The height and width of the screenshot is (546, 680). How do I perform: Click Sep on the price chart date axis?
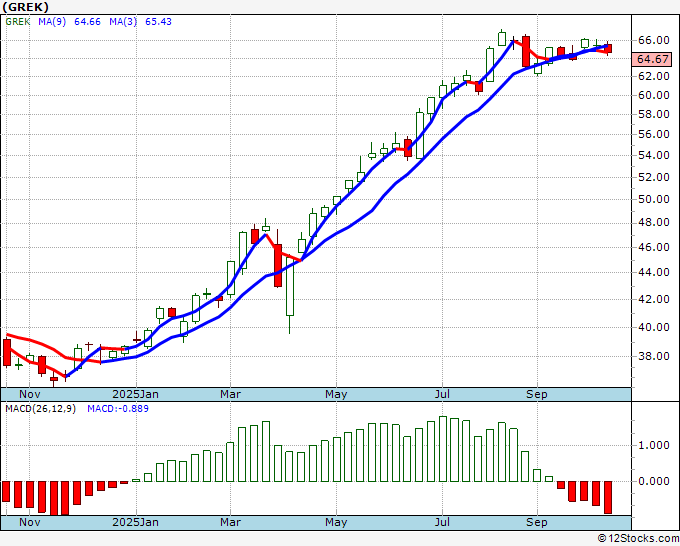pos(536,394)
